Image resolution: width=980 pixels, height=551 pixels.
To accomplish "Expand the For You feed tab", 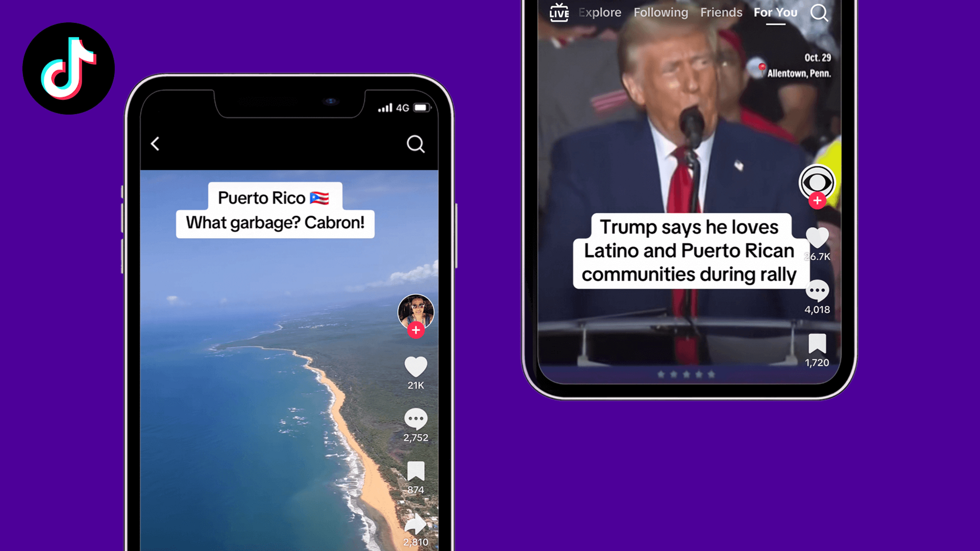I will [775, 12].
